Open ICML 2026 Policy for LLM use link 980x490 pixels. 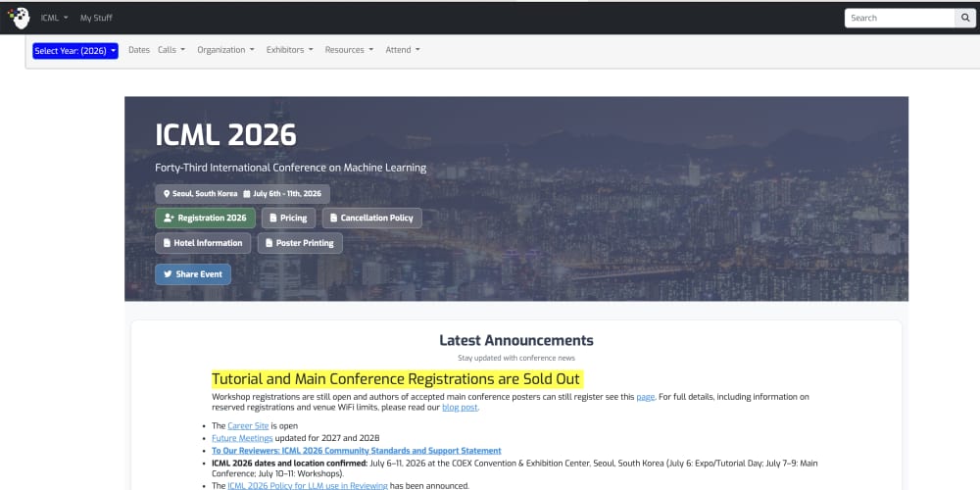(x=308, y=486)
